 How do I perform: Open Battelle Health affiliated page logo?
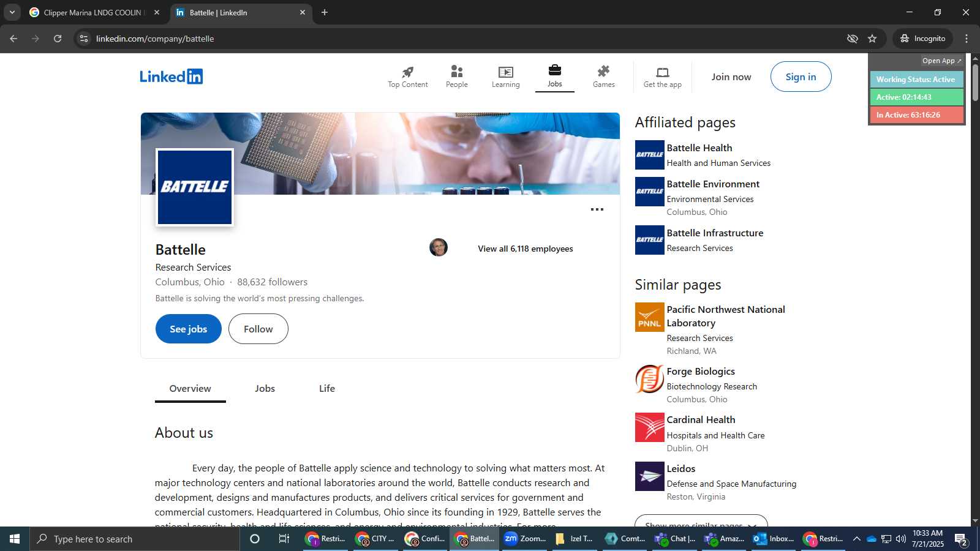click(x=649, y=155)
